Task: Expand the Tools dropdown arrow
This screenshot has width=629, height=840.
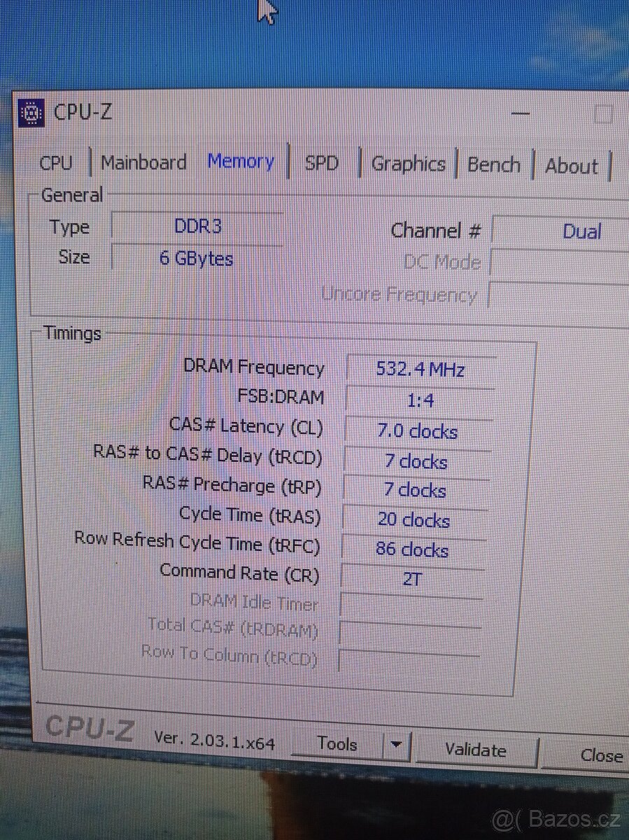Action: [397, 745]
